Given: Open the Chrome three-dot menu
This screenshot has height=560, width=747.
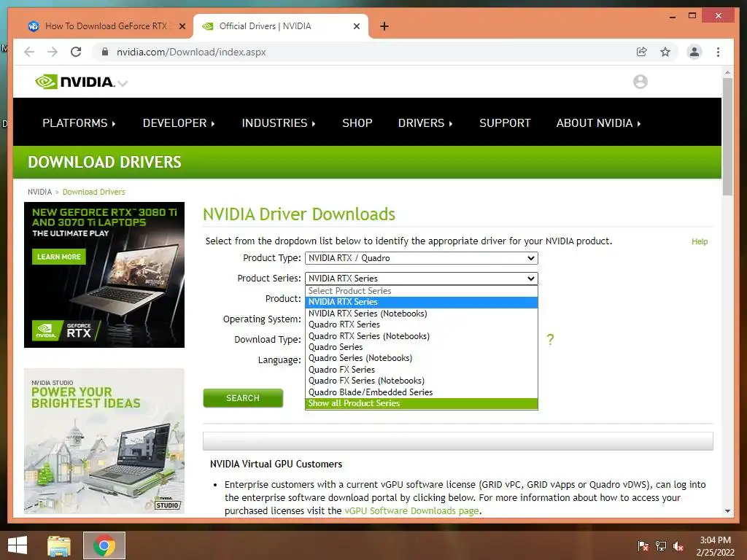Looking at the screenshot, I should pyautogui.click(x=718, y=52).
